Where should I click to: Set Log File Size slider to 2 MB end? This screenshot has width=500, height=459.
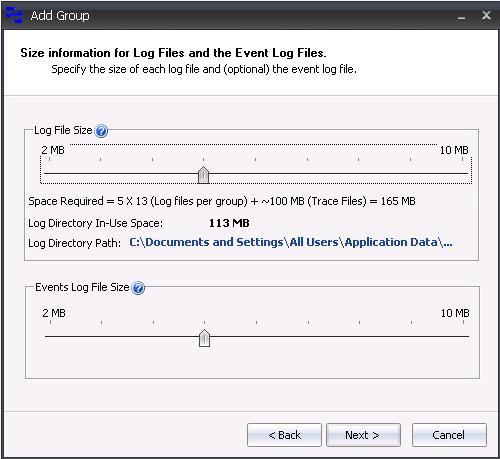pyautogui.click(x=49, y=174)
